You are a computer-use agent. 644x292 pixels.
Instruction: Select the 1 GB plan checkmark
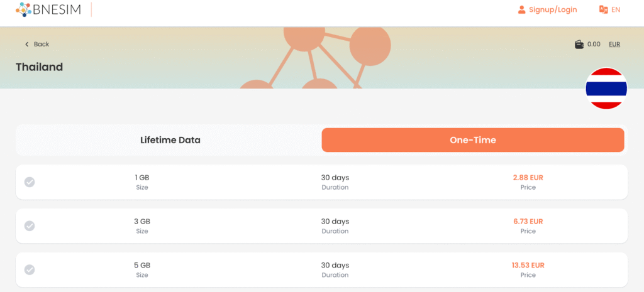(x=30, y=182)
